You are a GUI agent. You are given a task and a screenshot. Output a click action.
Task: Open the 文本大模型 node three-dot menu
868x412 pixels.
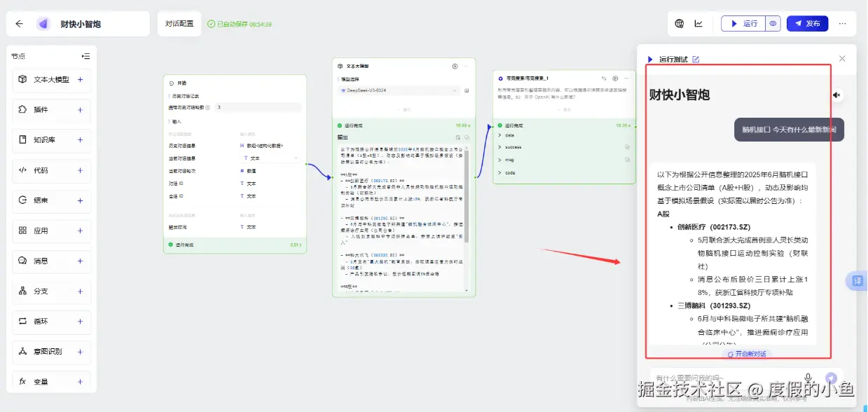pos(467,66)
